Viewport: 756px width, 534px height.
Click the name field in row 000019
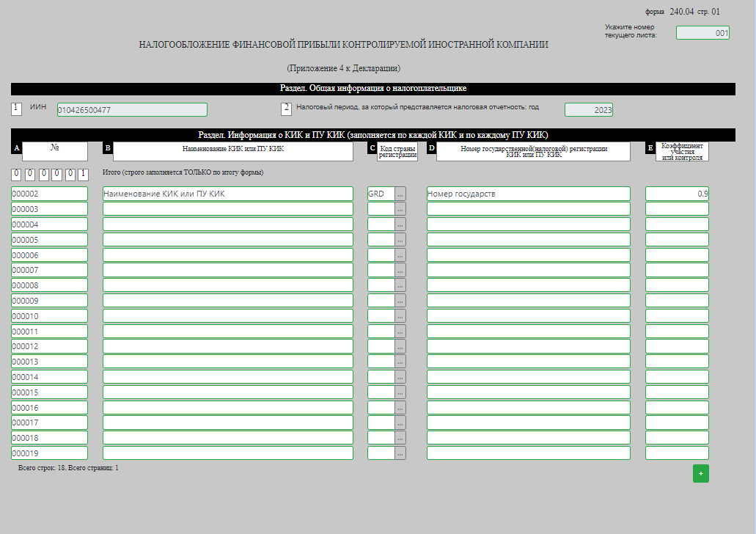[227, 453]
